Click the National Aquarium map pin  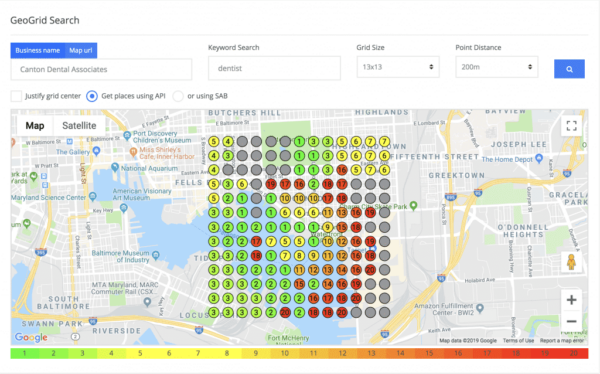[x=115, y=167]
